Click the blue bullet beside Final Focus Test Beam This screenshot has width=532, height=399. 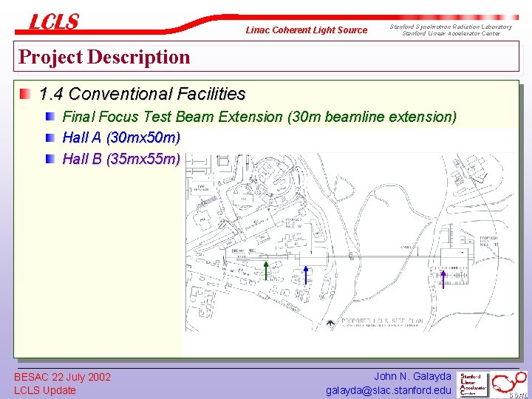[50, 117]
